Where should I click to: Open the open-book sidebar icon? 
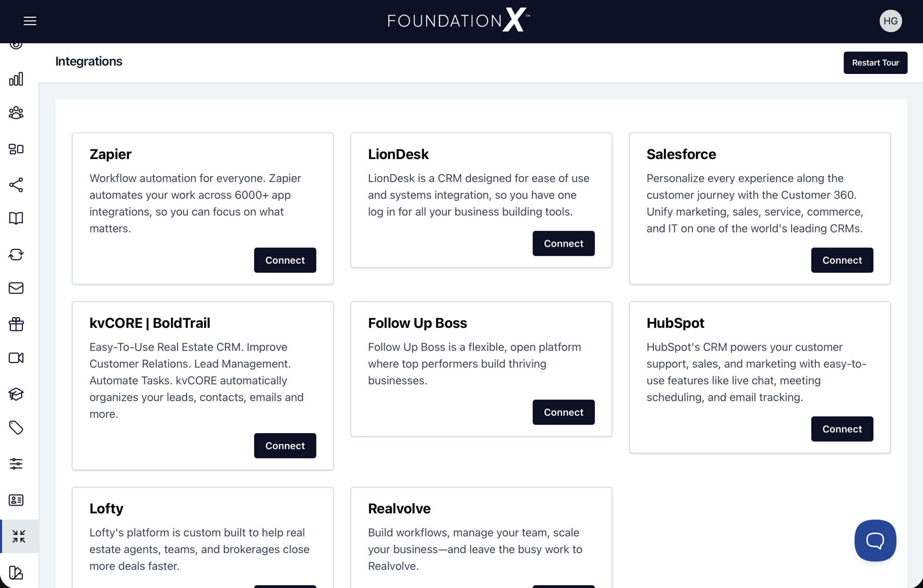tap(16, 218)
